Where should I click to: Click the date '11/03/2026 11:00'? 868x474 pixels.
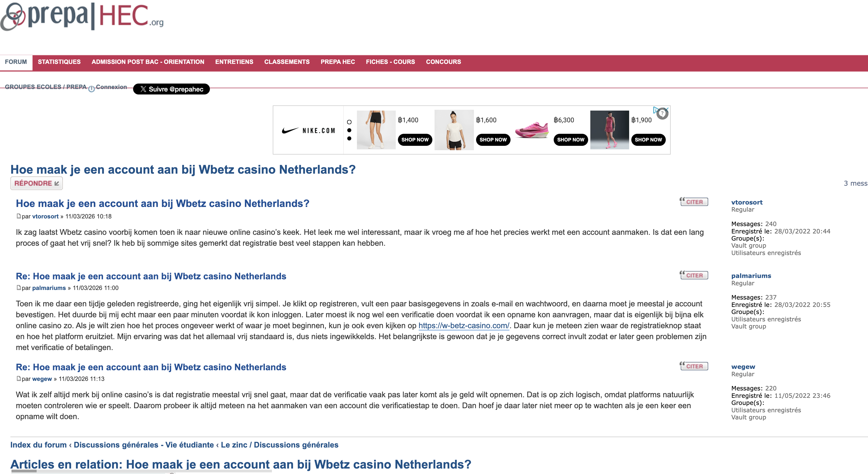(x=96, y=288)
